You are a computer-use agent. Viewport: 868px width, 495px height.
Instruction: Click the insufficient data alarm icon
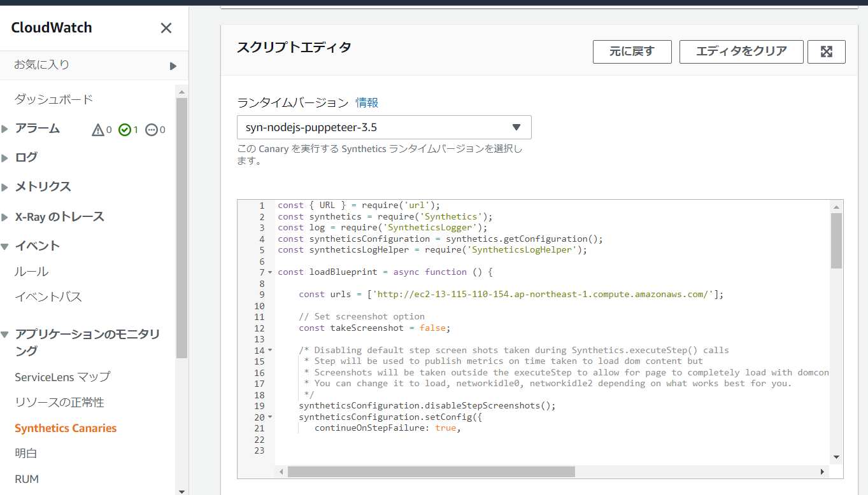click(152, 130)
